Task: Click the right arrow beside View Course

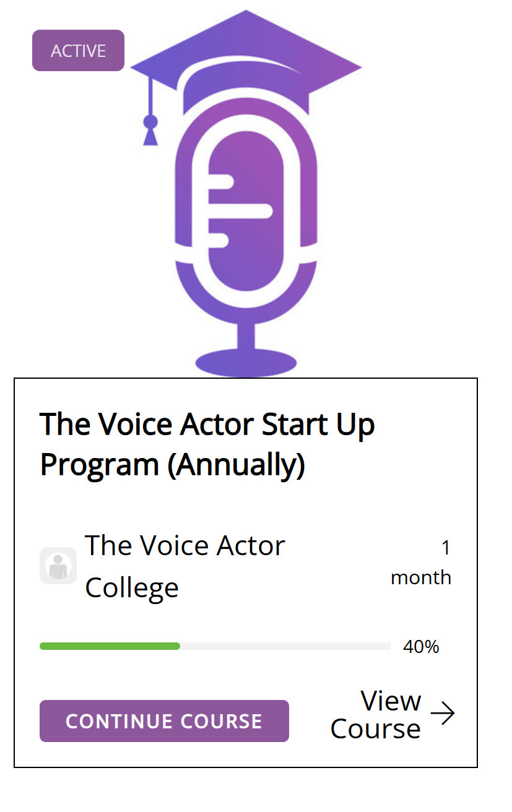Action: [x=443, y=714]
